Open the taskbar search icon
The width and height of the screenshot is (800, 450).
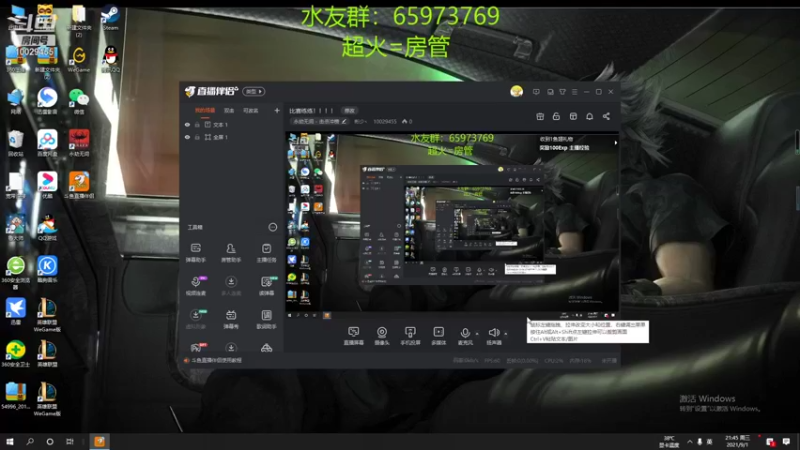pos(30,442)
